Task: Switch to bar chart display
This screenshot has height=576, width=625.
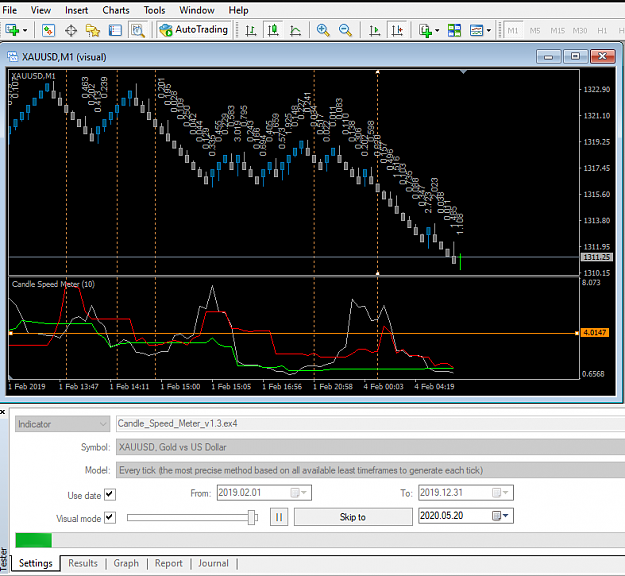Action: 251,30
